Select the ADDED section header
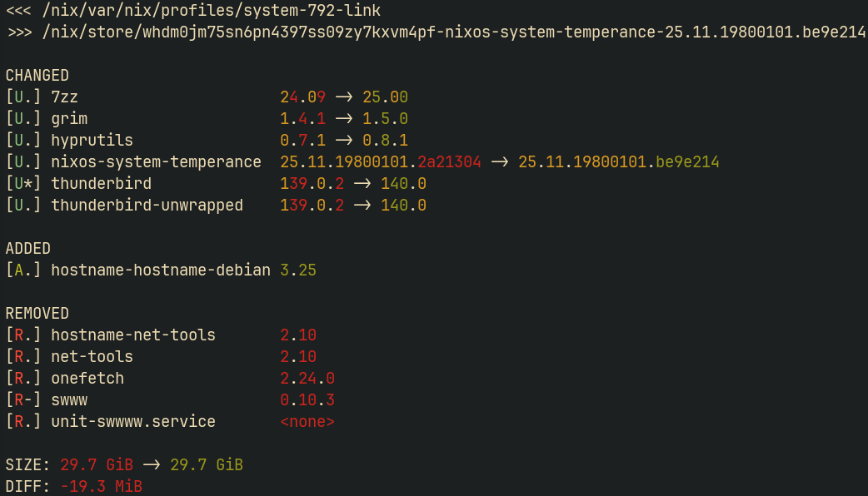 click(x=27, y=248)
